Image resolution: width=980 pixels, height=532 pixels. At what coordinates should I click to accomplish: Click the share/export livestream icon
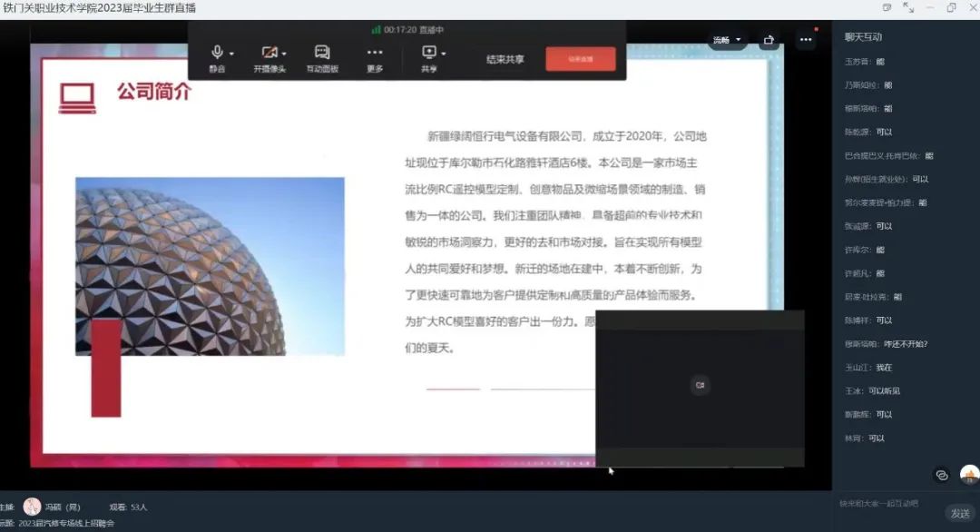point(769,40)
